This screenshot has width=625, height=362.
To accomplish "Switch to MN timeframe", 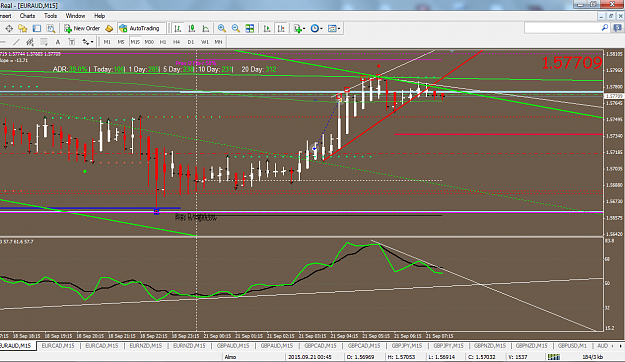I will 218,42.
